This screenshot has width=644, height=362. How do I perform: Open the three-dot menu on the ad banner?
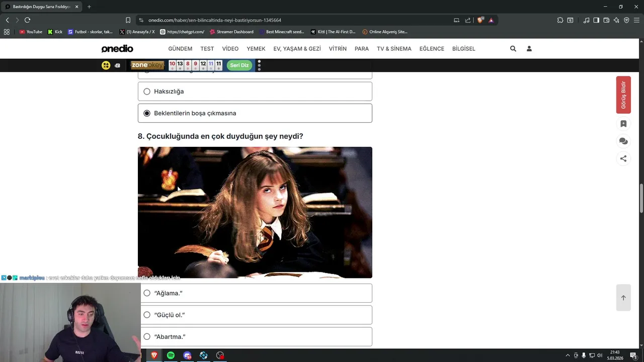[259, 65]
